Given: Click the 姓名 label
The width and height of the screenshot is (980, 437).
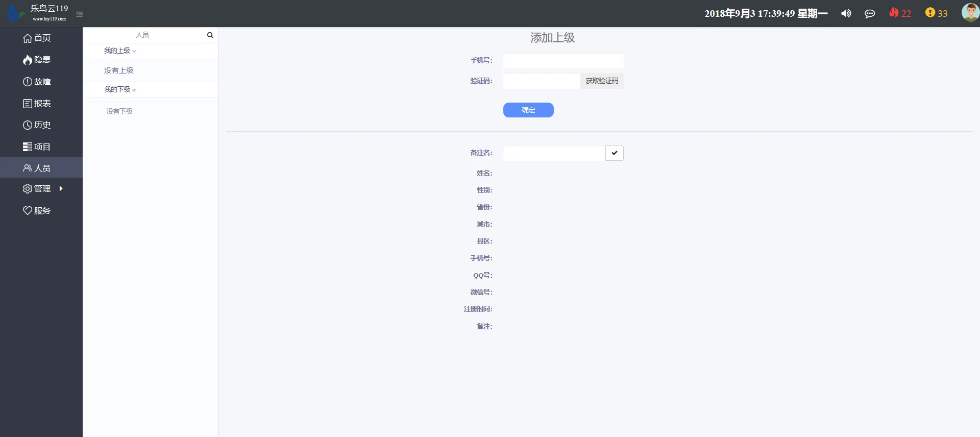Looking at the screenshot, I should (x=484, y=173).
